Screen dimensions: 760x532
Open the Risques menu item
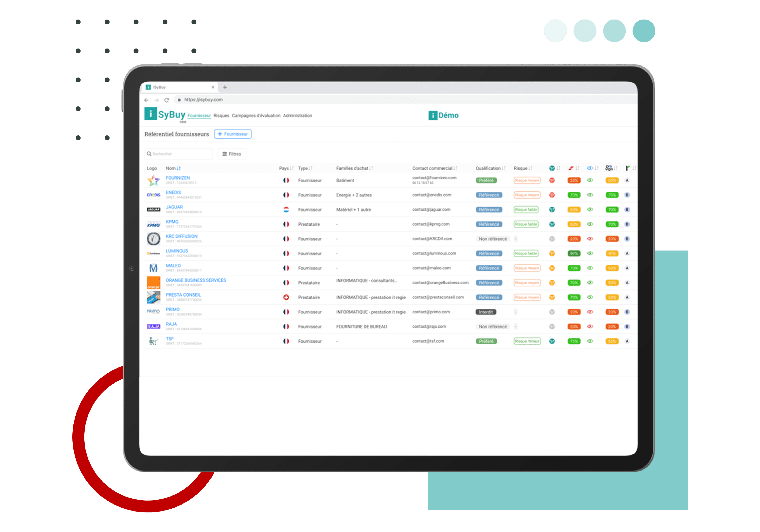point(221,116)
